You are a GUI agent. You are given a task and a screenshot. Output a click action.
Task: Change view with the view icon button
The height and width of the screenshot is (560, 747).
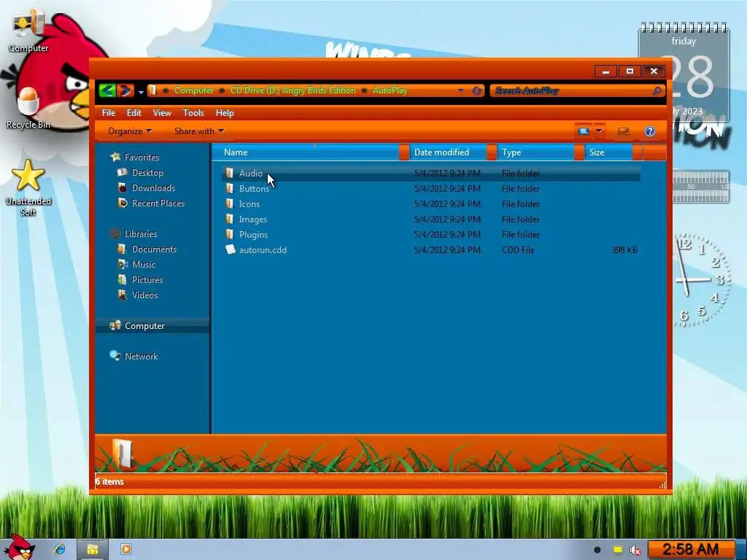pyautogui.click(x=583, y=131)
